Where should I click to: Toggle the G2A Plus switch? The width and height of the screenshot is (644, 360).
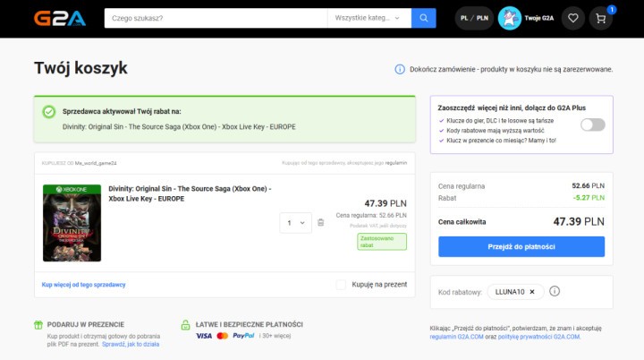tap(593, 124)
